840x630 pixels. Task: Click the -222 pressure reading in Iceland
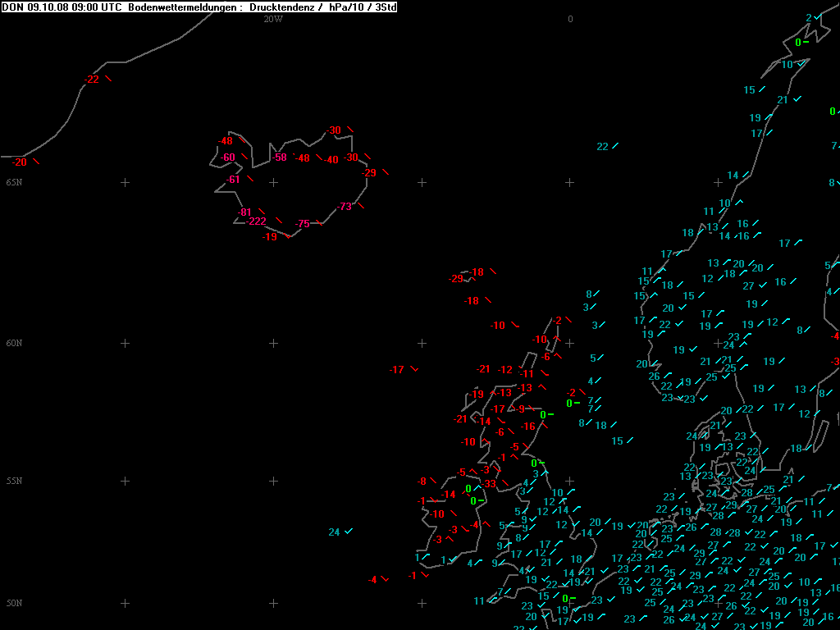tap(256, 221)
